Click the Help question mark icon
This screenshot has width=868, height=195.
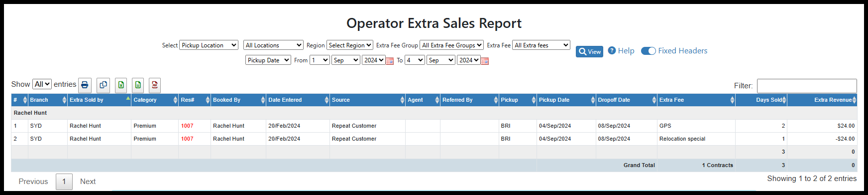[612, 50]
